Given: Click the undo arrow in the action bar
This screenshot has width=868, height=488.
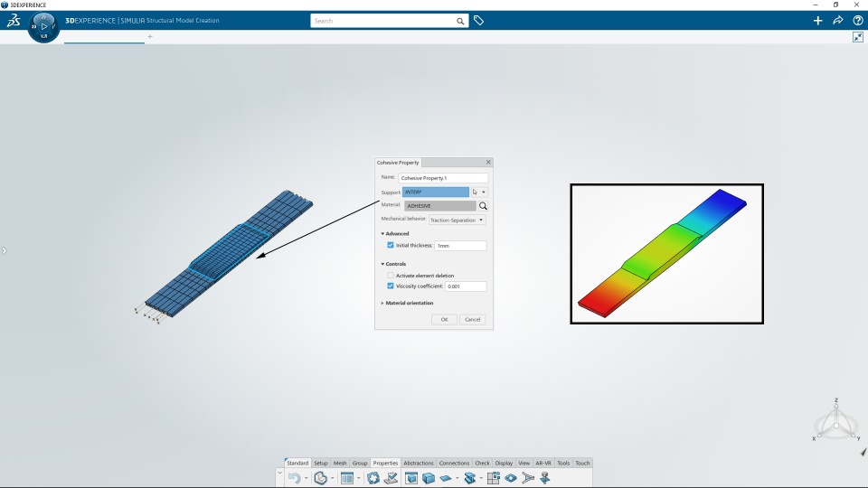Looking at the screenshot, I should coord(294,478).
